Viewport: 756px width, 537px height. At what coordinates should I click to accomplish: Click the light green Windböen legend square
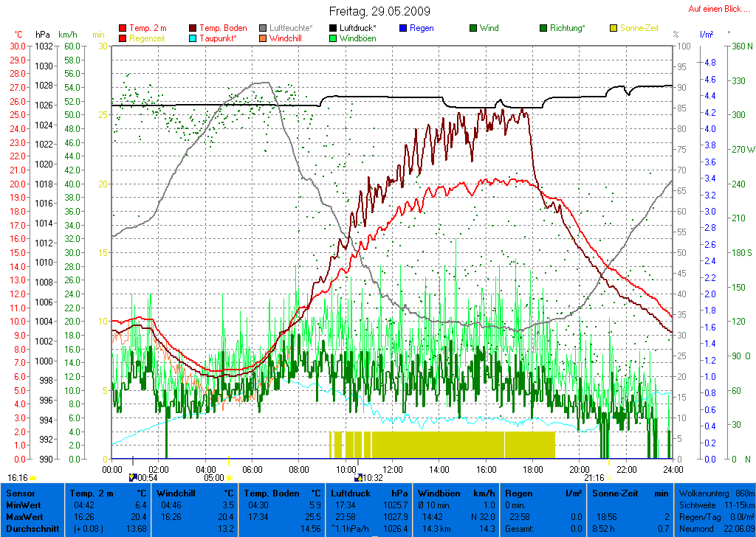click(333, 38)
